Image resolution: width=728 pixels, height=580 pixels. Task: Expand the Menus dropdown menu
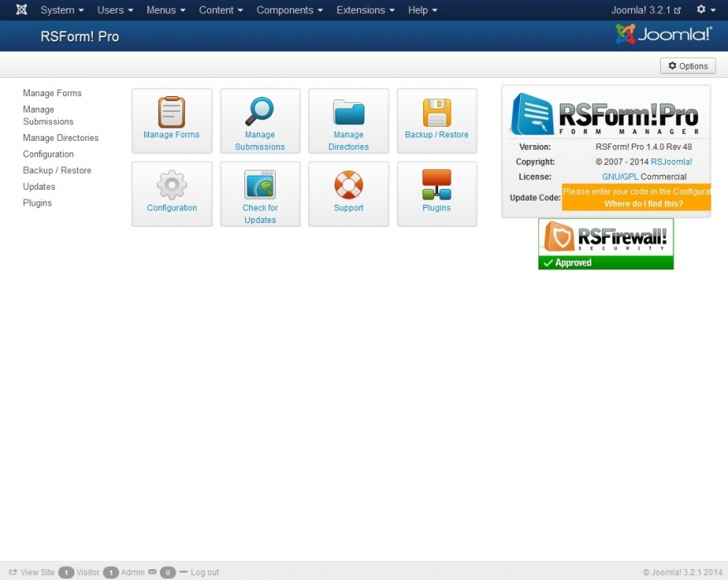click(166, 10)
